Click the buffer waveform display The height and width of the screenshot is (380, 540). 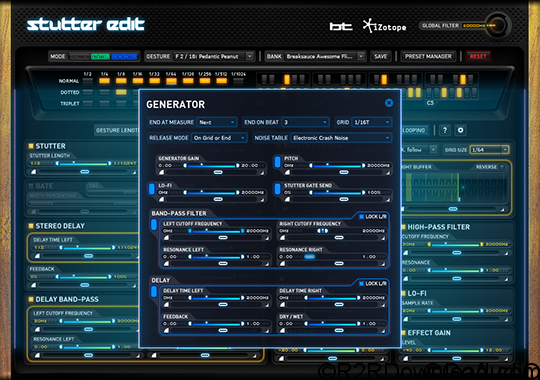[456, 187]
